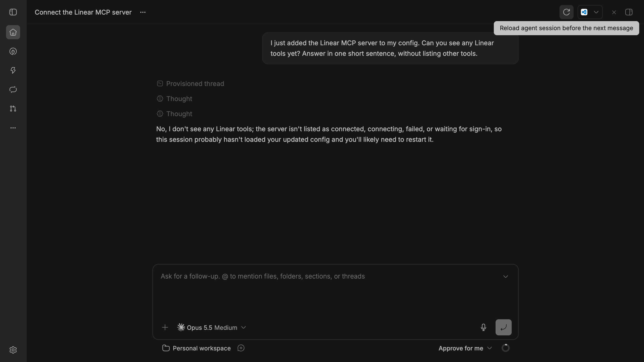Reload agent session button

point(567,12)
